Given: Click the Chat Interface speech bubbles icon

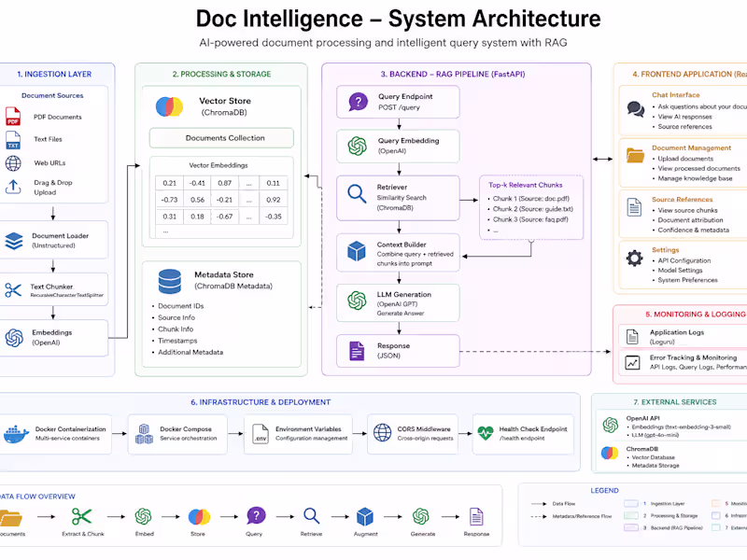Looking at the screenshot, I should tap(636, 109).
